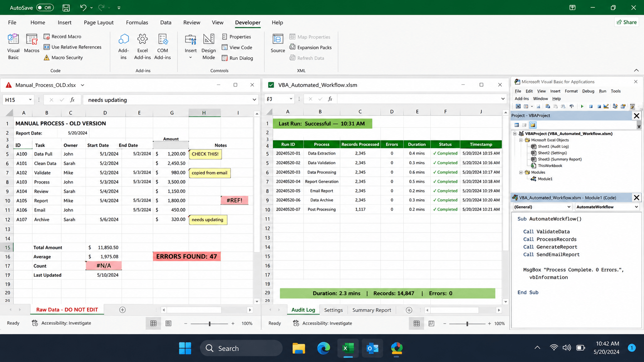Collapse the ribbon with the chevron

pos(636,70)
